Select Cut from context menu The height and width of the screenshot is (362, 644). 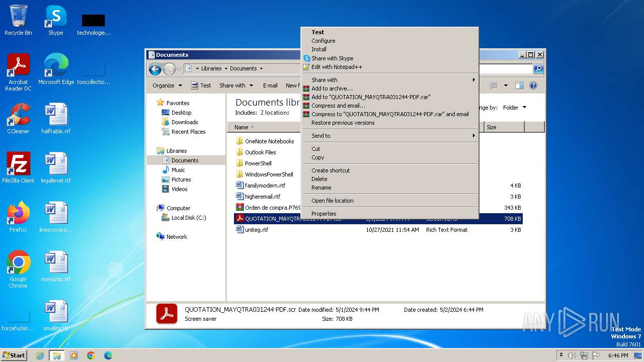(389, 149)
